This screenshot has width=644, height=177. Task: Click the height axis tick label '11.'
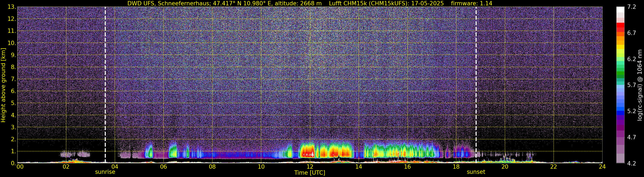point(12,31)
